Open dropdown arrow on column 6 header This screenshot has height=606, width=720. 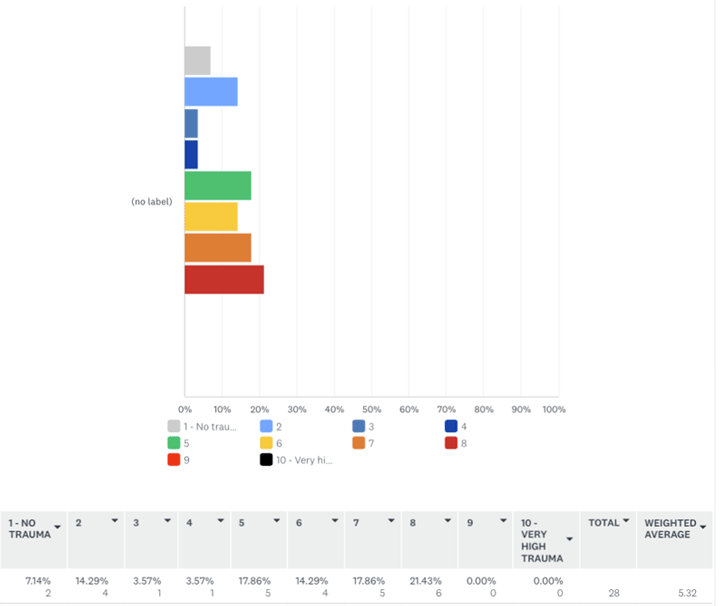(x=335, y=521)
